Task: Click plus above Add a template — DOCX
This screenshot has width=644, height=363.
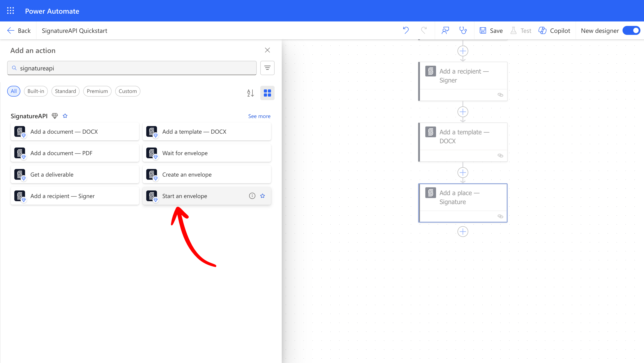Action: click(463, 112)
